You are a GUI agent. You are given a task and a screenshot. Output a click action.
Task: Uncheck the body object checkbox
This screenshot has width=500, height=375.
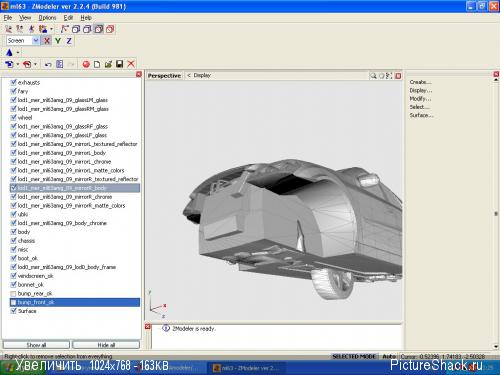13,232
